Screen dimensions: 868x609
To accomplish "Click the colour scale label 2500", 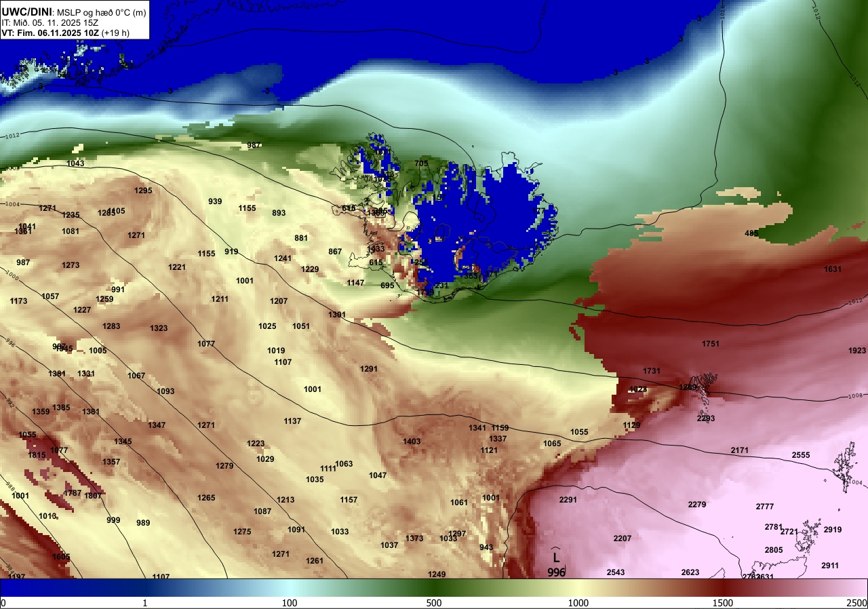I will tap(856, 603).
